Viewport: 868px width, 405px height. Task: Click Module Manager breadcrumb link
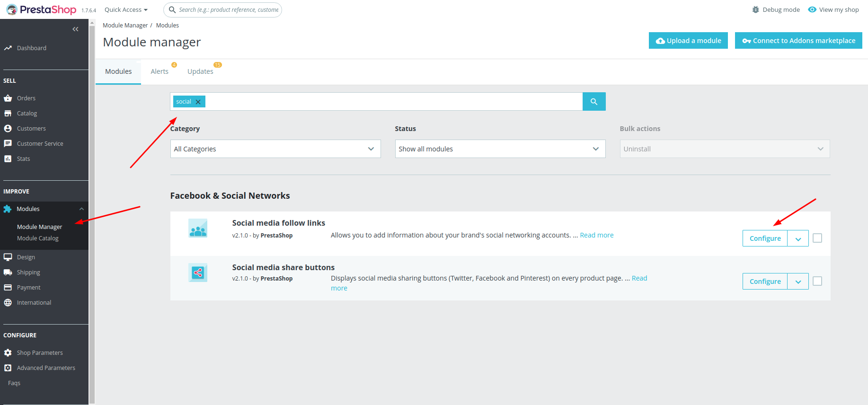125,26
